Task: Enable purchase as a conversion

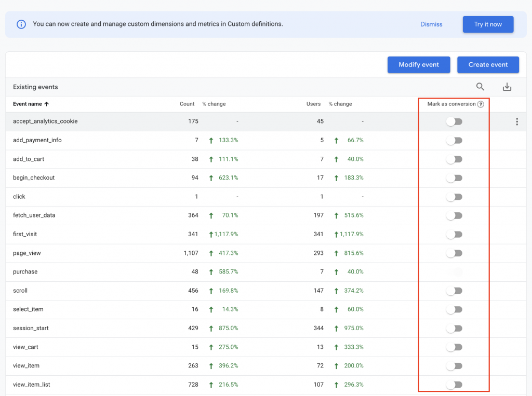Action: 454,271
